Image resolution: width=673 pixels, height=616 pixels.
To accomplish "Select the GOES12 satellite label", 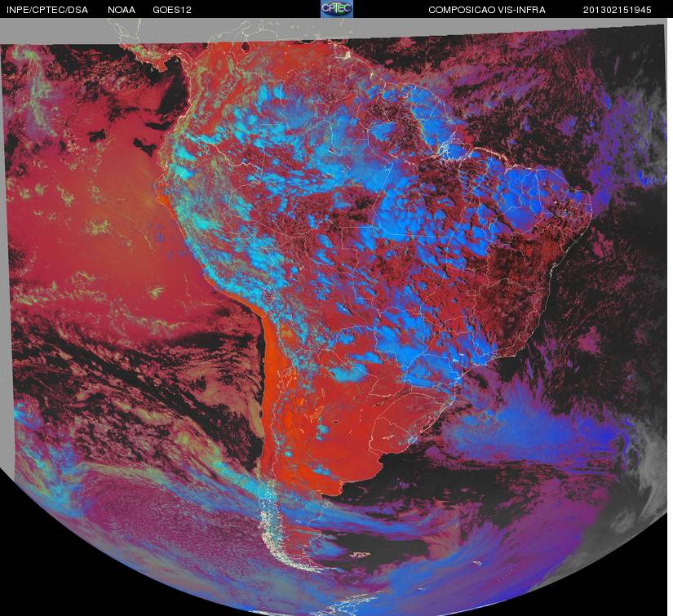I will coord(172,10).
